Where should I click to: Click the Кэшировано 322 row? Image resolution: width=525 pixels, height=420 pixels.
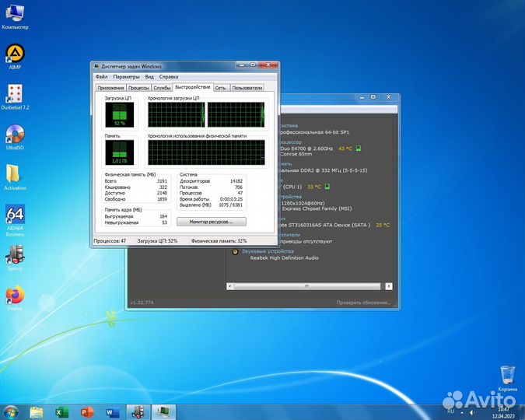[135, 187]
